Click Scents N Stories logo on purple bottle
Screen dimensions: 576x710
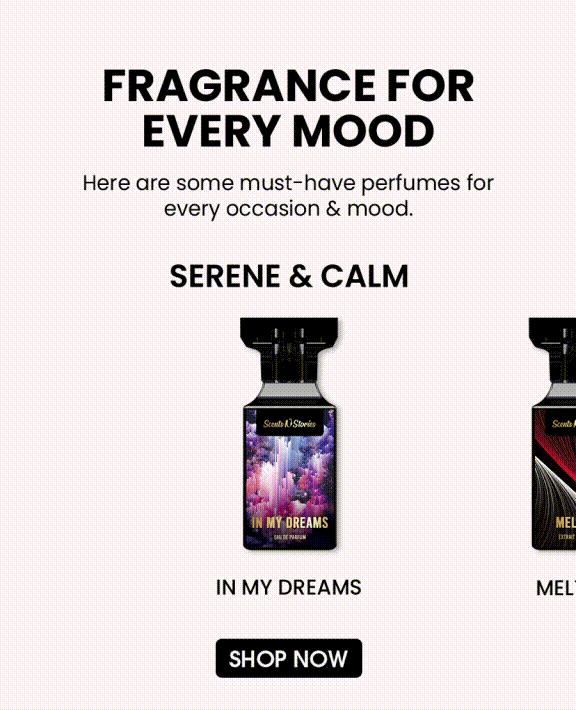(289, 424)
